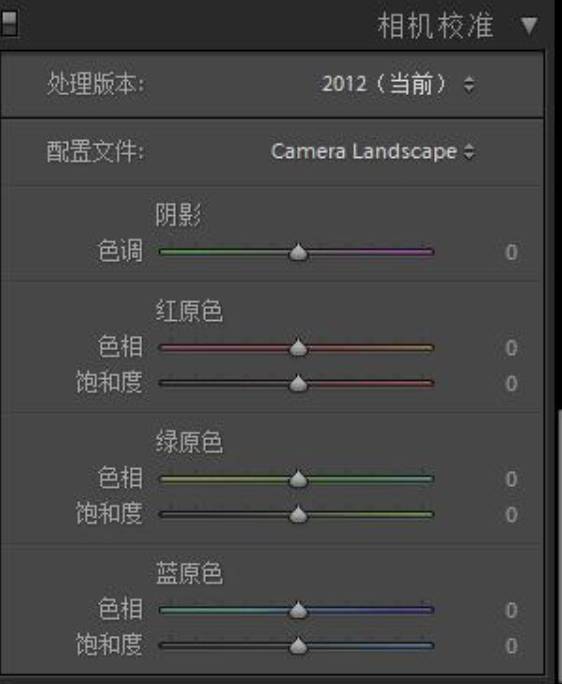Toggle the Camera Calibration panel on/off switch
The width and height of the screenshot is (562, 684).
coord(8,23)
